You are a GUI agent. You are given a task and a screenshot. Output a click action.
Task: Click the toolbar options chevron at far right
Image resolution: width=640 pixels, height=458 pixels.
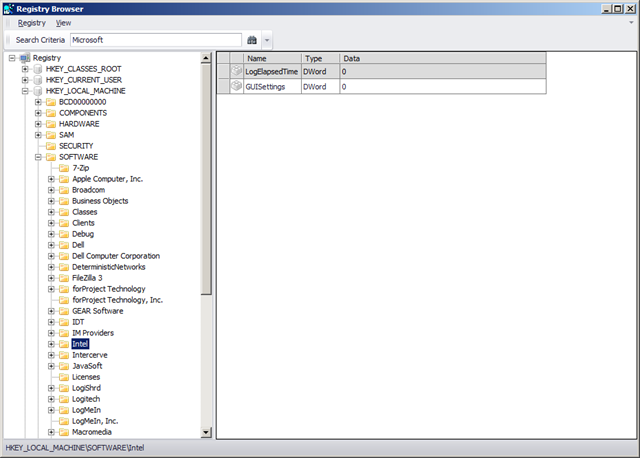(631, 23)
